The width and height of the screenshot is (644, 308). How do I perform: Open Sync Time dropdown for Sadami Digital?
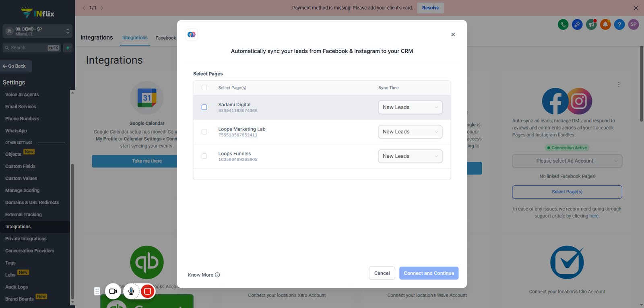pos(410,107)
